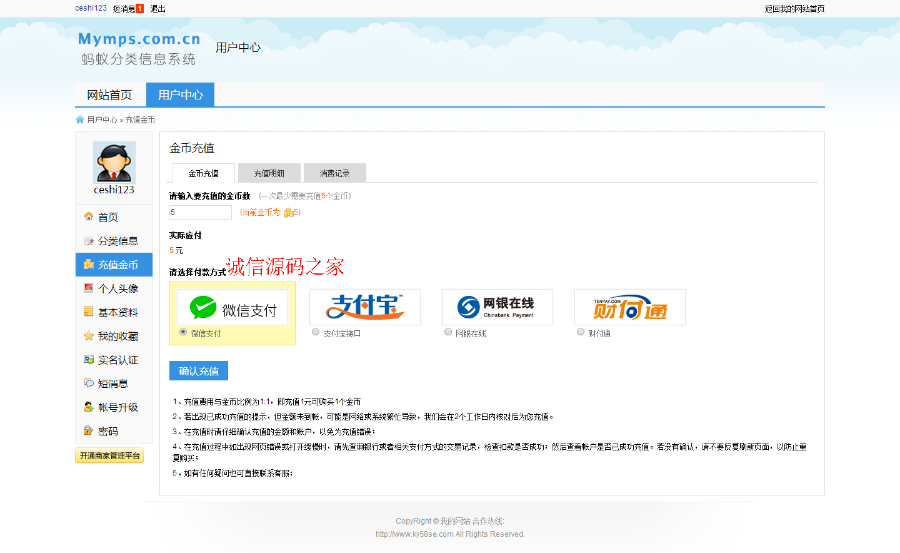Screen dimensions: 900x553
Task: Open the 用户中心 navigation tab
Action: tap(180, 95)
